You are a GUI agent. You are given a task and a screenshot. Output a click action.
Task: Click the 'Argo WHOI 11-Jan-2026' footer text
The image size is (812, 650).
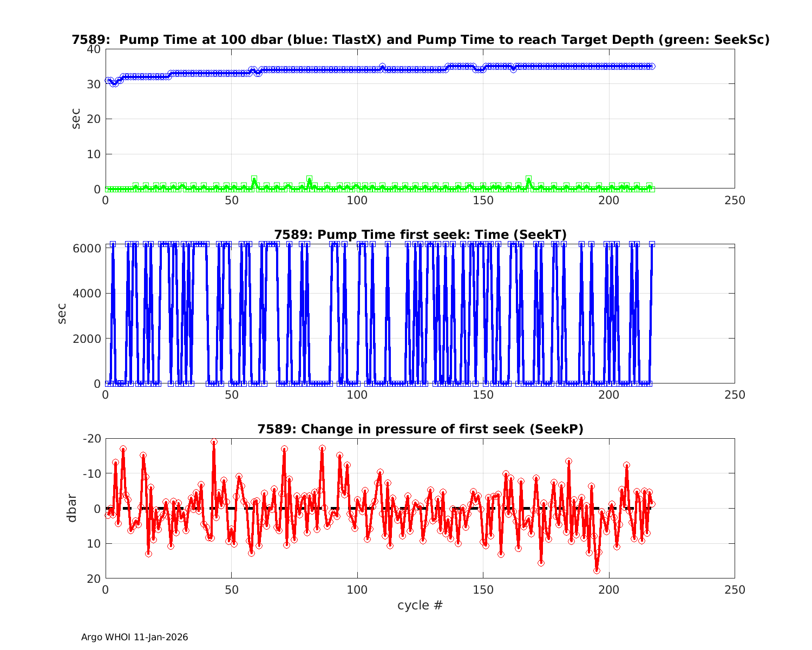pos(135,637)
